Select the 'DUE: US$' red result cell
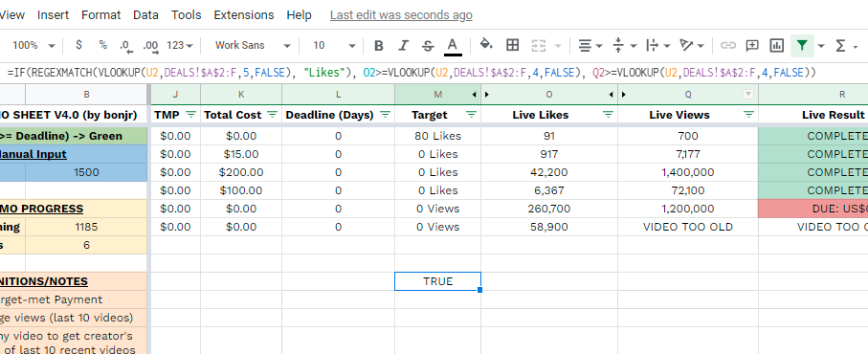The height and width of the screenshot is (354, 868). click(813, 209)
